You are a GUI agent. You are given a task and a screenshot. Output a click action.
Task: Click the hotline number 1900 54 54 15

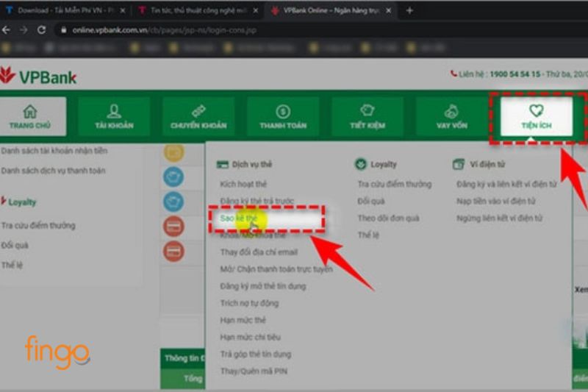click(515, 74)
